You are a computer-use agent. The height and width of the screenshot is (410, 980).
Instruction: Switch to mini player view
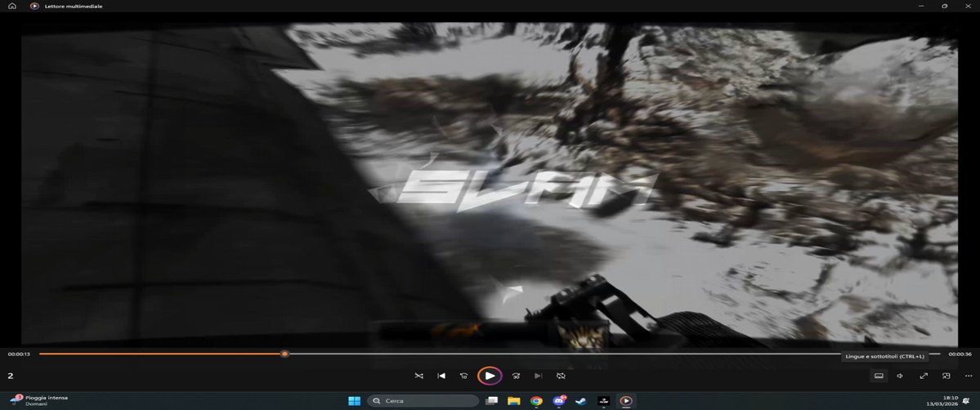(946, 376)
